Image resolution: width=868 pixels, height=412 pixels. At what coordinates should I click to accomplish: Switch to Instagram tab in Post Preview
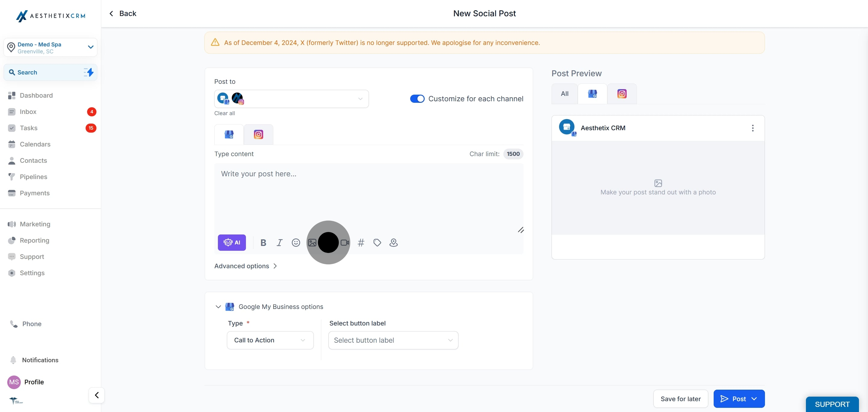tap(622, 94)
